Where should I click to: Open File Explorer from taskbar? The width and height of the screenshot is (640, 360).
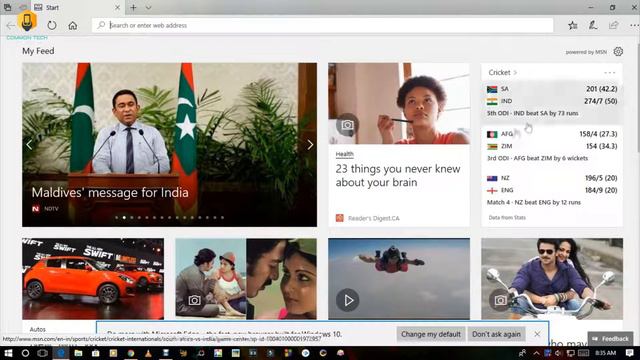click(x=78, y=353)
